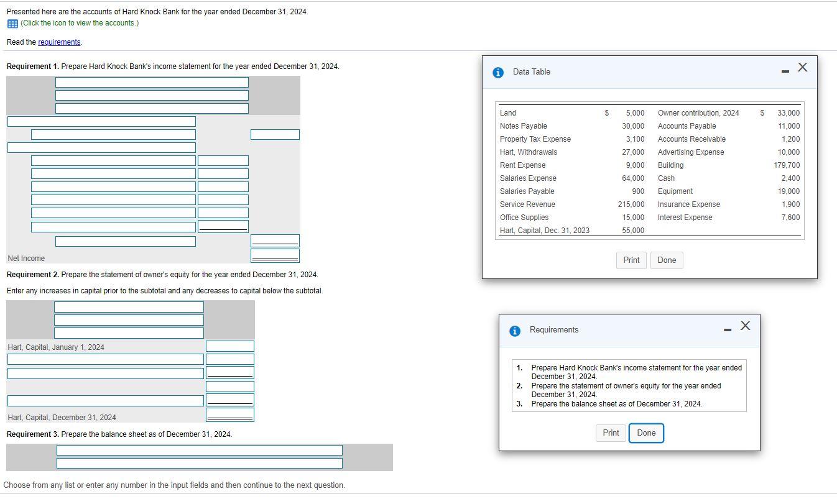This screenshot has width=837, height=504.
Task: Click the Equipment value '19,000'
Action: click(x=788, y=191)
